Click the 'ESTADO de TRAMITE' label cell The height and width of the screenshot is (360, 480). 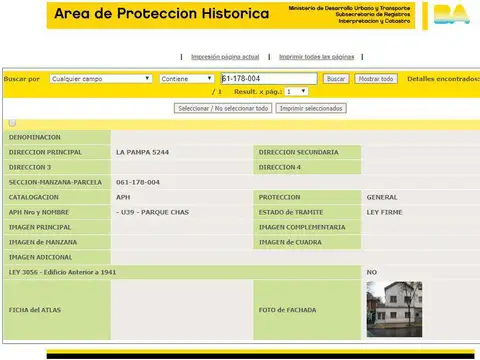point(307,212)
